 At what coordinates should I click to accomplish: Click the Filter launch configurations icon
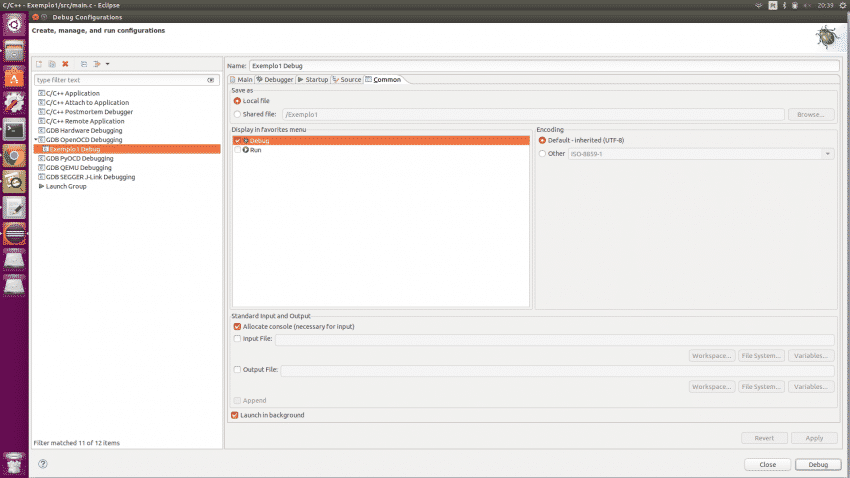97,64
